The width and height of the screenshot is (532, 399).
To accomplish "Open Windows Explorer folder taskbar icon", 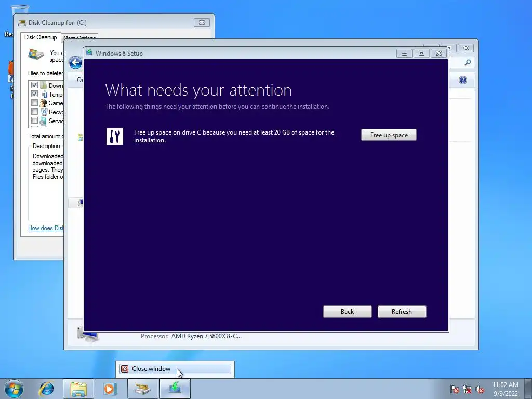I will click(x=78, y=389).
